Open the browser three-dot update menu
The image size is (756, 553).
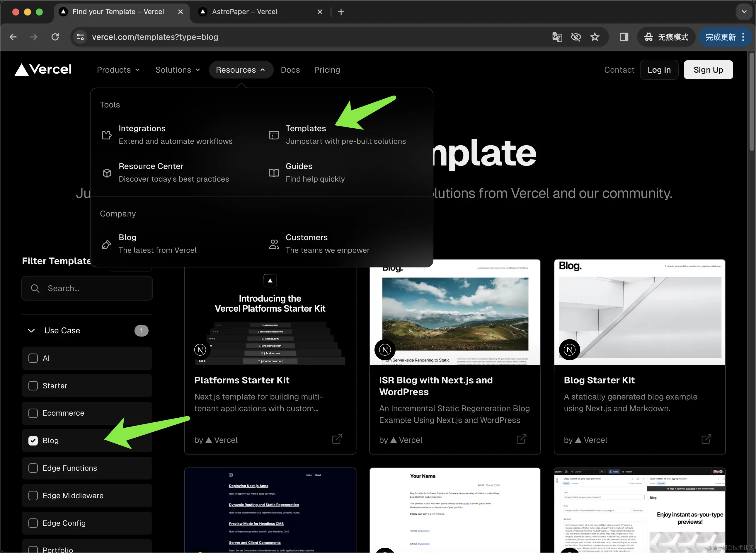click(x=743, y=37)
